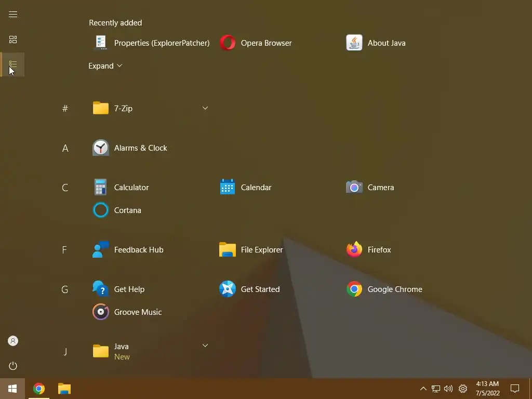Open the taskbar clock and date
Screen dimensions: 532x399
click(x=487, y=389)
